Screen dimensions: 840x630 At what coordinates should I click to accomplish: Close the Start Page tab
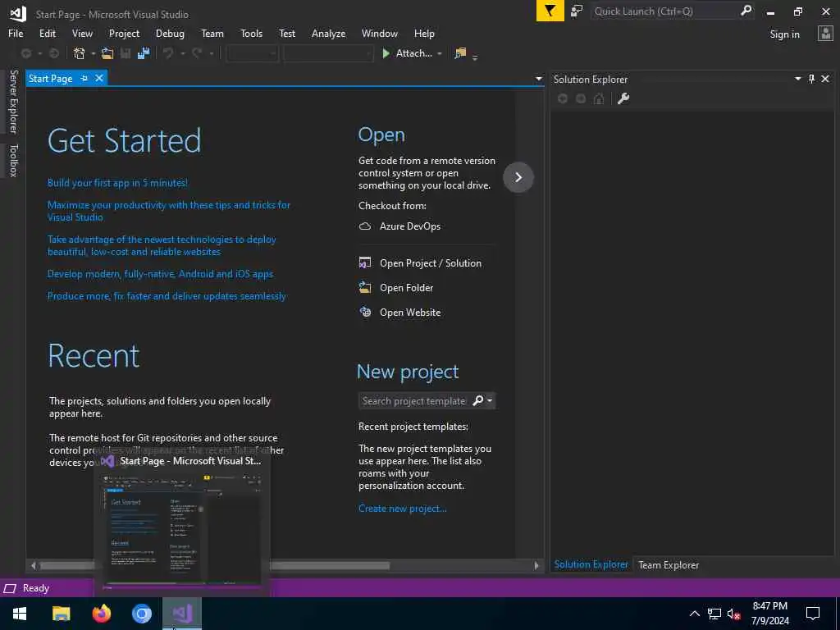pyautogui.click(x=99, y=78)
